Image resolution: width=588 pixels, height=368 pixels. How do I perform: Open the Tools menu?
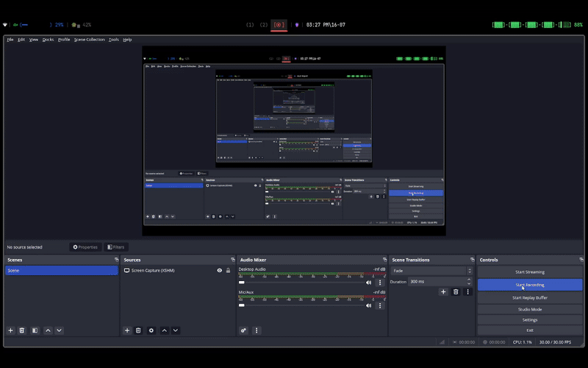114,40
